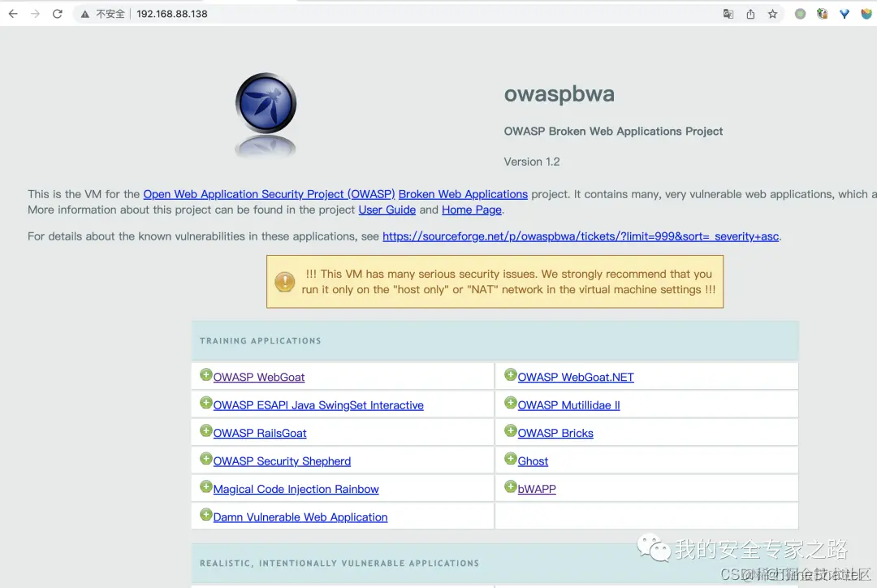Click the exclamation icon in the warning box
877x588 pixels.
coord(285,282)
